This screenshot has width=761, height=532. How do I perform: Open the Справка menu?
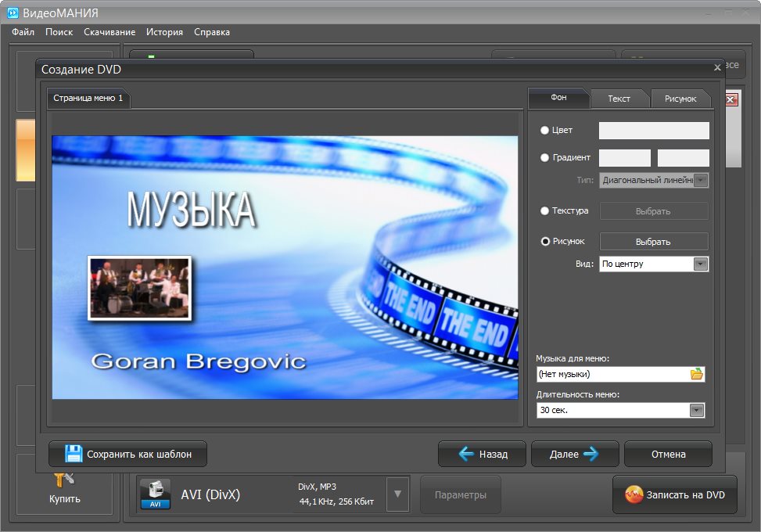click(x=212, y=32)
